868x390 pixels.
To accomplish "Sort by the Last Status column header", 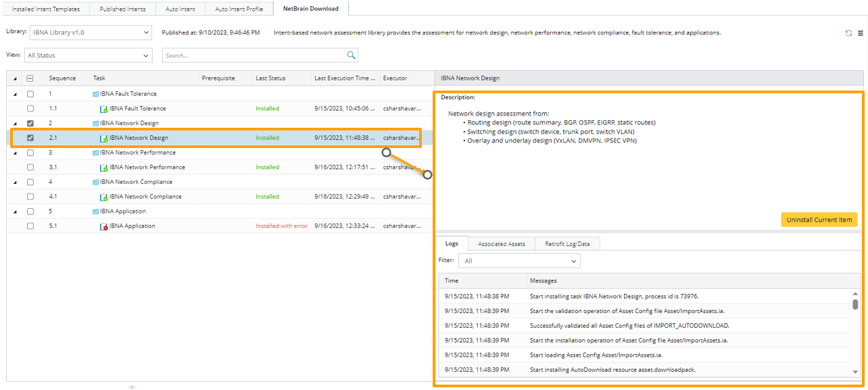I will coord(281,78).
